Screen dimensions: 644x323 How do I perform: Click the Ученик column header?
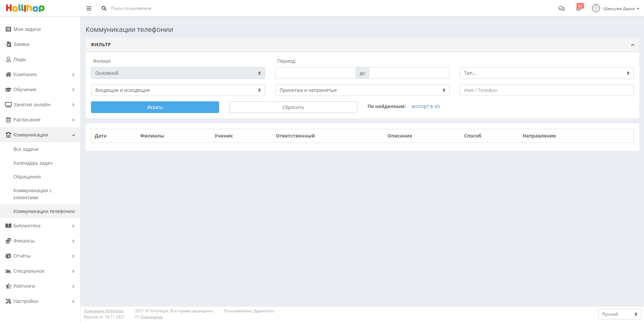(224, 136)
